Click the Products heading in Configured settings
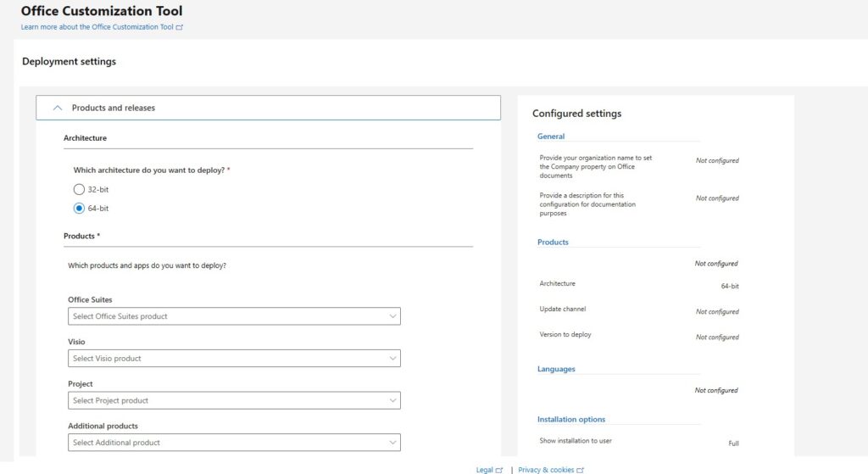Image resolution: width=868 pixels, height=474 pixels. tap(553, 242)
